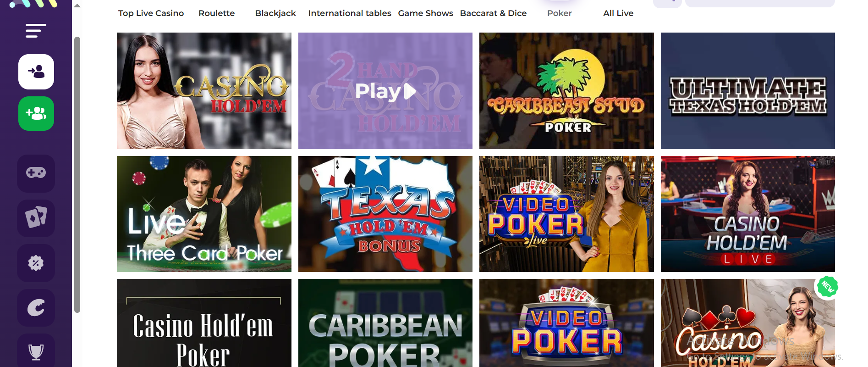Click the scroll up arrow
This screenshot has width=868, height=367.
[x=77, y=6]
